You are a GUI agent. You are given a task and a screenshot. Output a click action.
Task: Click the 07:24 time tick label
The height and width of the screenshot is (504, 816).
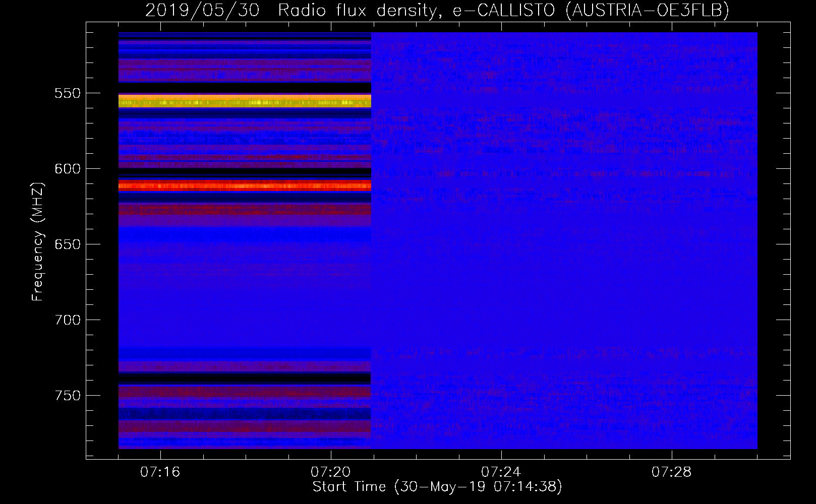pyautogui.click(x=501, y=472)
